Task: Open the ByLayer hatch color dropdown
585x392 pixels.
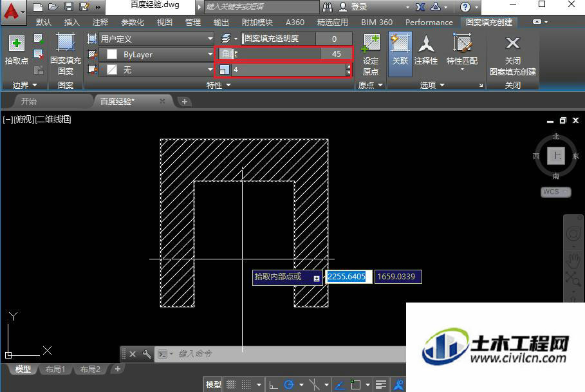Action: (156, 55)
